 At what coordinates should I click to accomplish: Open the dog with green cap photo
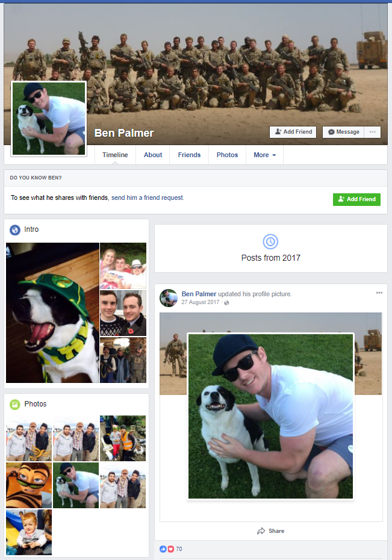tap(52, 313)
